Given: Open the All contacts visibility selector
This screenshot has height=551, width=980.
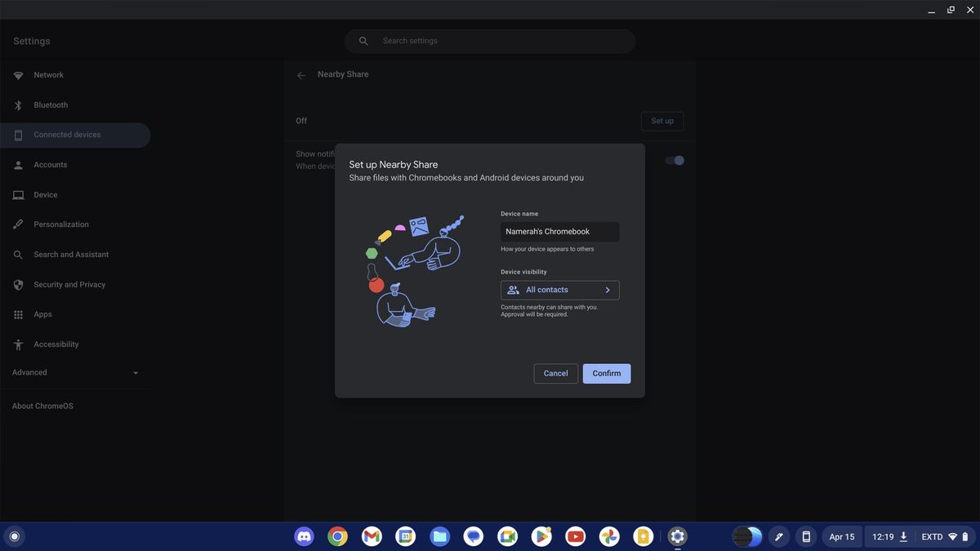Looking at the screenshot, I should 560,289.
